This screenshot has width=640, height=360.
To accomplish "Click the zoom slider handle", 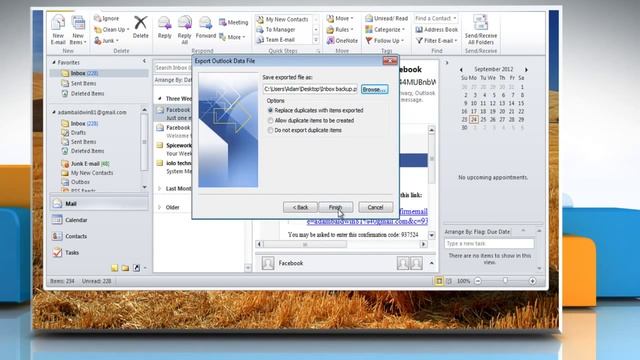I will click(x=505, y=281).
